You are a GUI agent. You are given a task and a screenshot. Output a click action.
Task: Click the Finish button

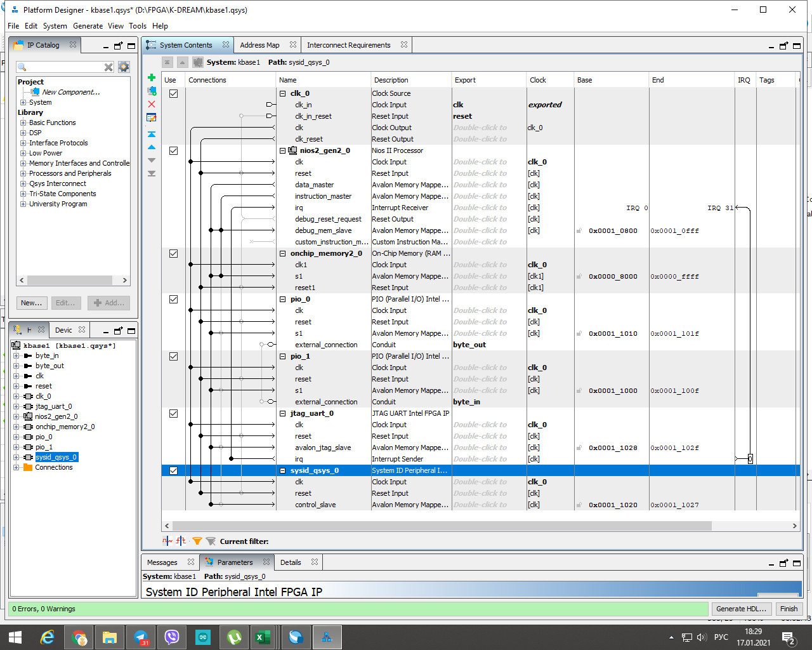789,609
